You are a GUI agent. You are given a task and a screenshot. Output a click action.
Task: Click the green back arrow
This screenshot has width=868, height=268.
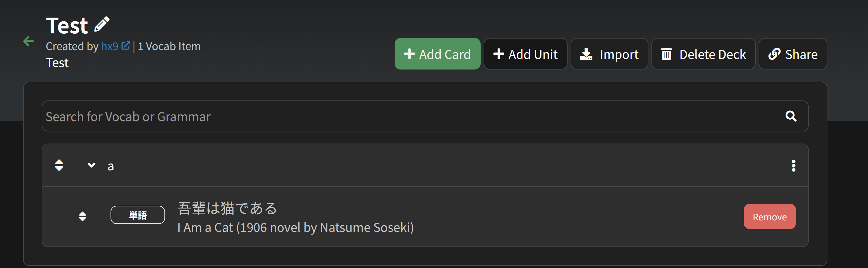click(x=28, y=42)
